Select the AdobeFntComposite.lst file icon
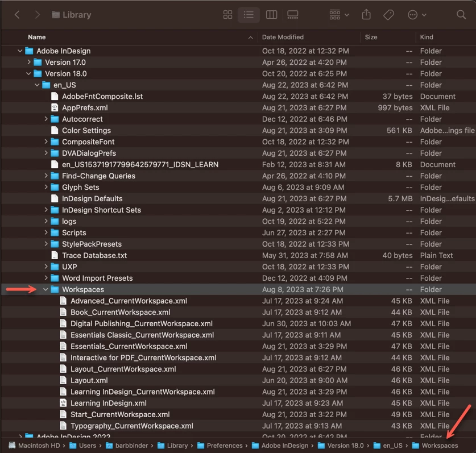Image resolution: width=476 pixels, height=453 pixels. coord(55,96)
